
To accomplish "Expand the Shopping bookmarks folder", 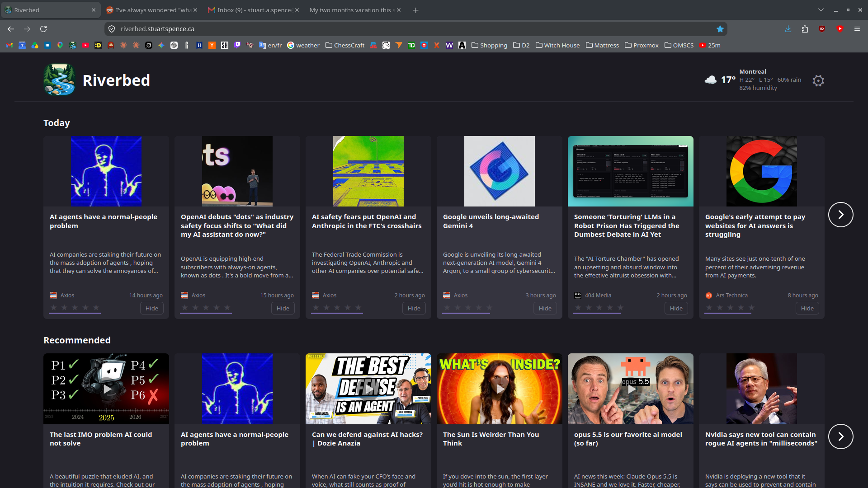I will [489, 45].
